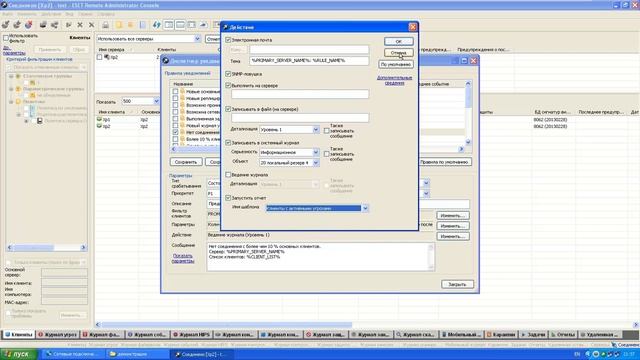Click the server icon next to sp2 in the server list
The height and width of the screenshot is (360, 640).
click(x=107, y=57)
